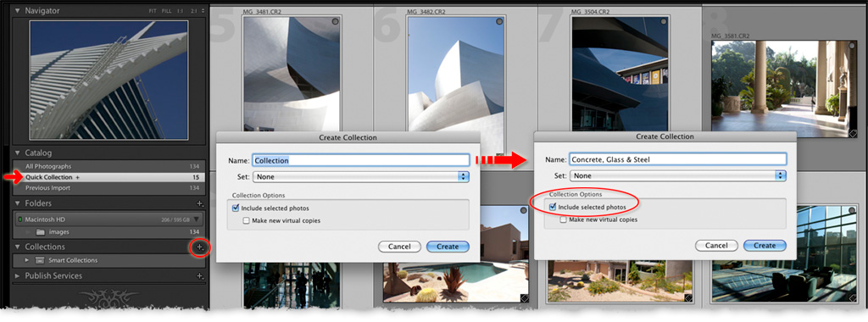This screenshot has height=322, width=868.
Task: Collapse the Navigator panel
Action: (18, 10)
